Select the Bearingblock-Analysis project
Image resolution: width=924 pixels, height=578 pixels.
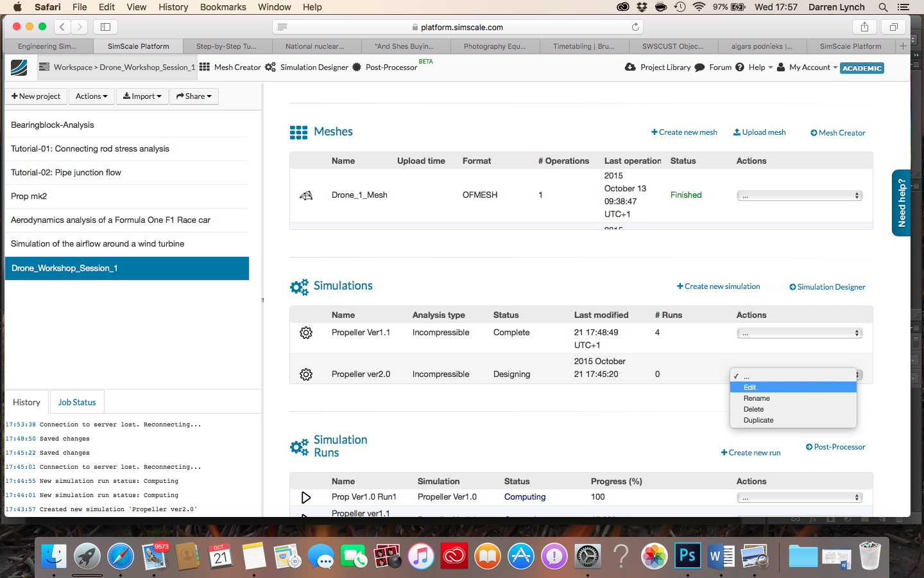pyautogui.click(x=126, y=125)
